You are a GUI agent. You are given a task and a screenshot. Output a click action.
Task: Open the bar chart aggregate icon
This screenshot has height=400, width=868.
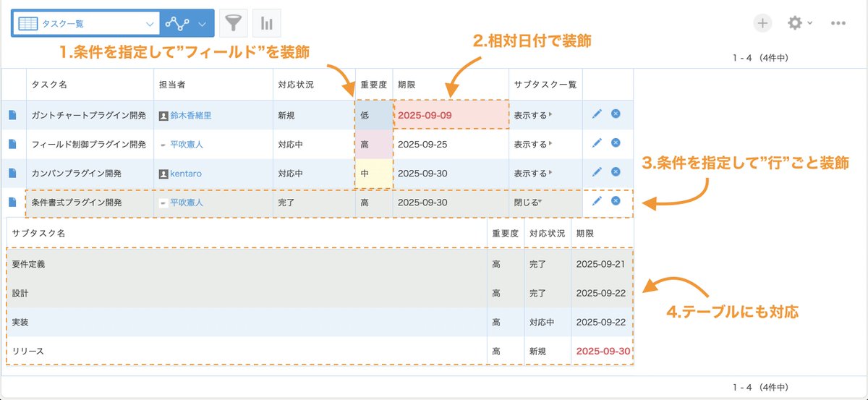(267, 24)
